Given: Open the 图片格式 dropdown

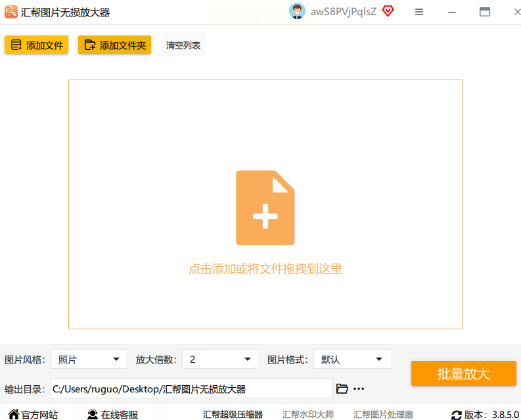Looking at the screenshot, I should pyautogui.click(x=353, y=359).
